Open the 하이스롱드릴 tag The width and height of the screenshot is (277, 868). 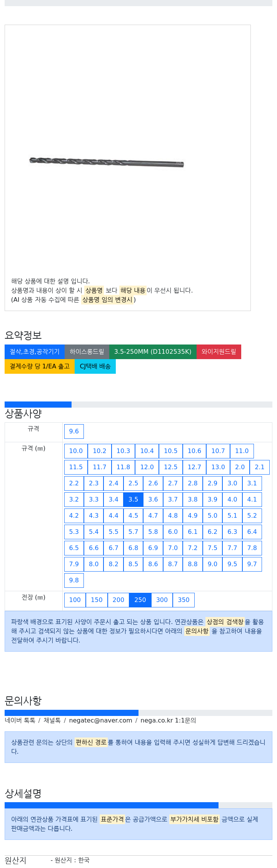click(87, 352)
